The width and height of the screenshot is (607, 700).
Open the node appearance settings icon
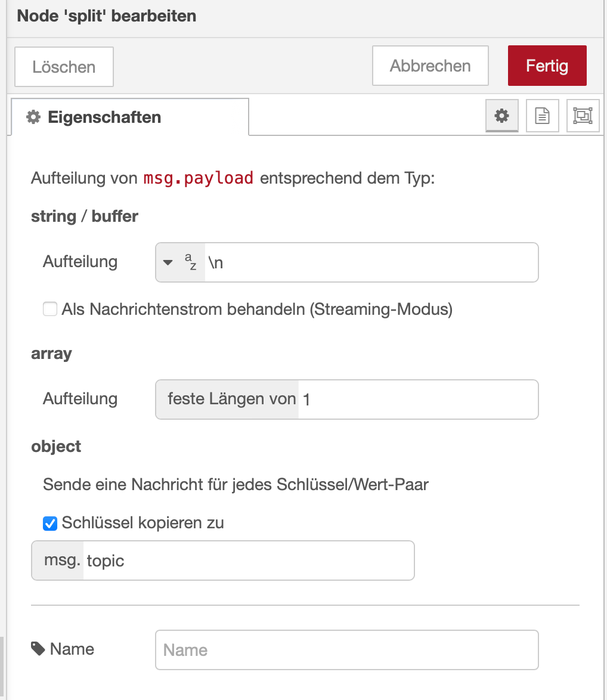582,116
